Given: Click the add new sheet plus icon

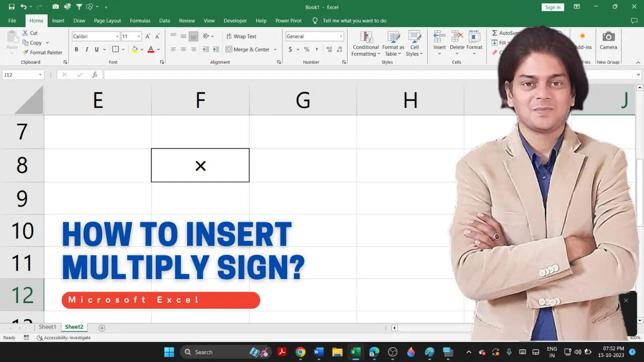Looking at the screenshot, I should point(102,328).
